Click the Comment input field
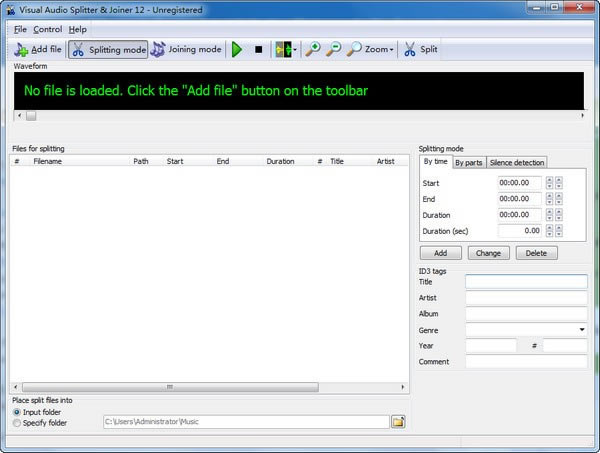The image size is (600, 453). 527,362
